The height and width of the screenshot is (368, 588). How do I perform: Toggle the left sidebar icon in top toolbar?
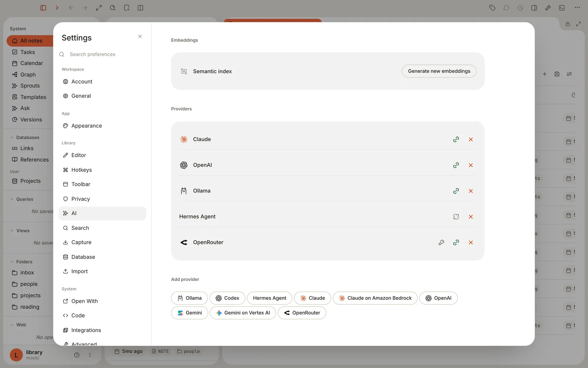(x=43, y=8)
